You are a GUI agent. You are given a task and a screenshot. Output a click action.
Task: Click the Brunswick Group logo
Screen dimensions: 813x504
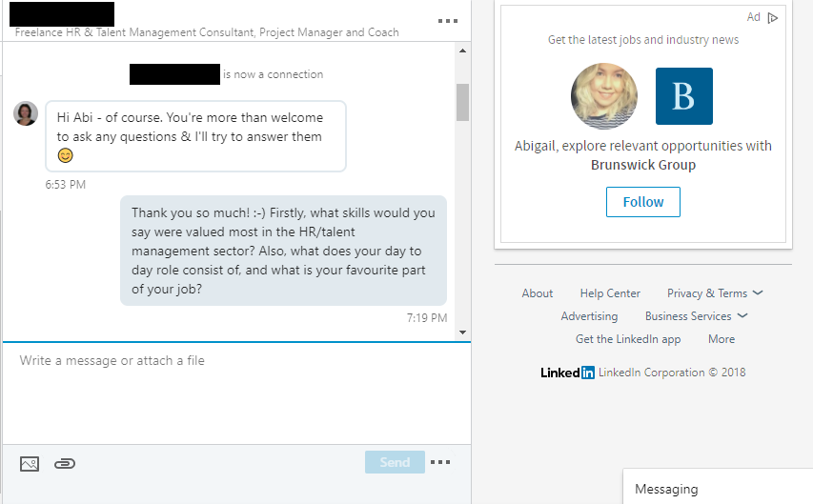(683, 96)
